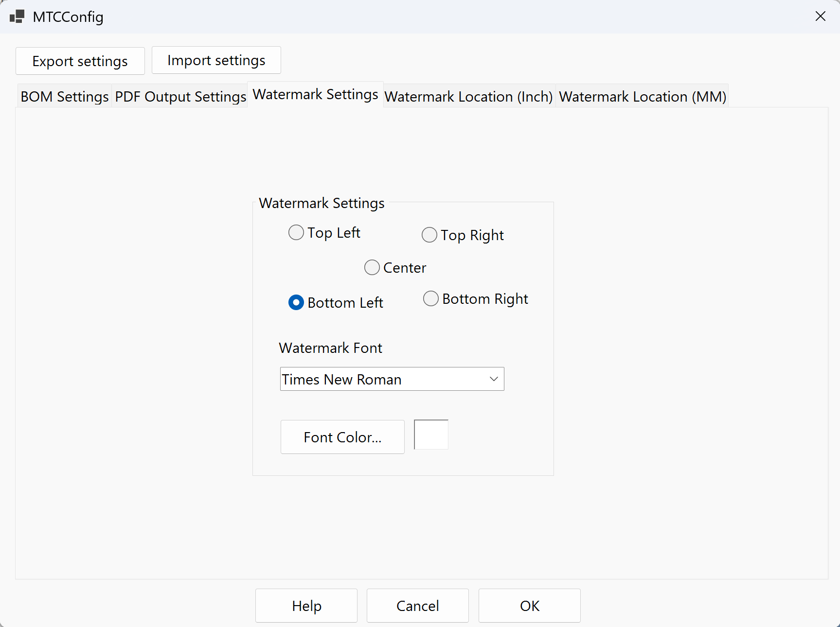
Task: Select the Top Left radio option
Action: [x=324, y=233]
